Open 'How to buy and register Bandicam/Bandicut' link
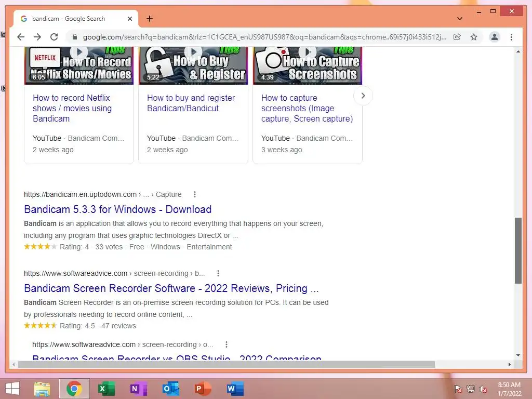The height and width of the screenshot is (399, 532). pos(191,103)
